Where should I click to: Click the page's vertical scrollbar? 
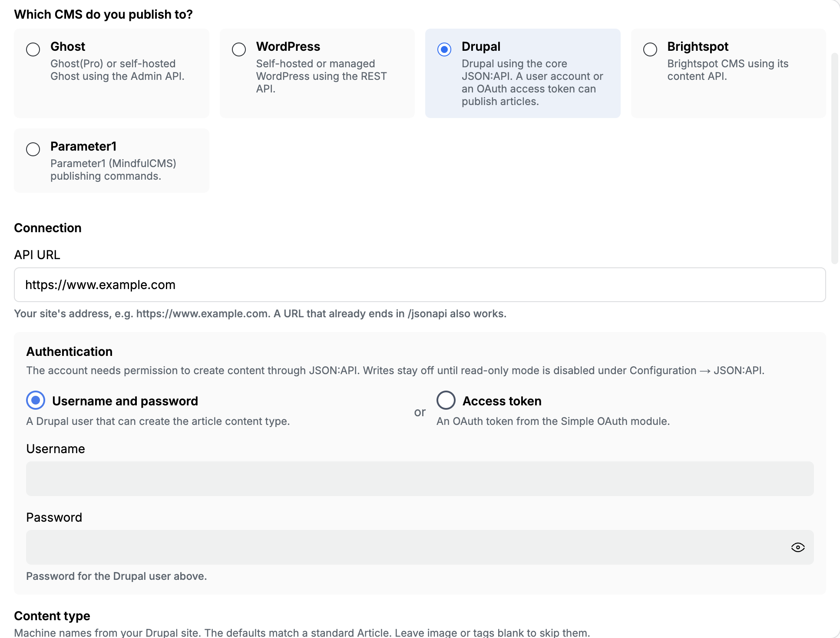(x=834, y=158)
